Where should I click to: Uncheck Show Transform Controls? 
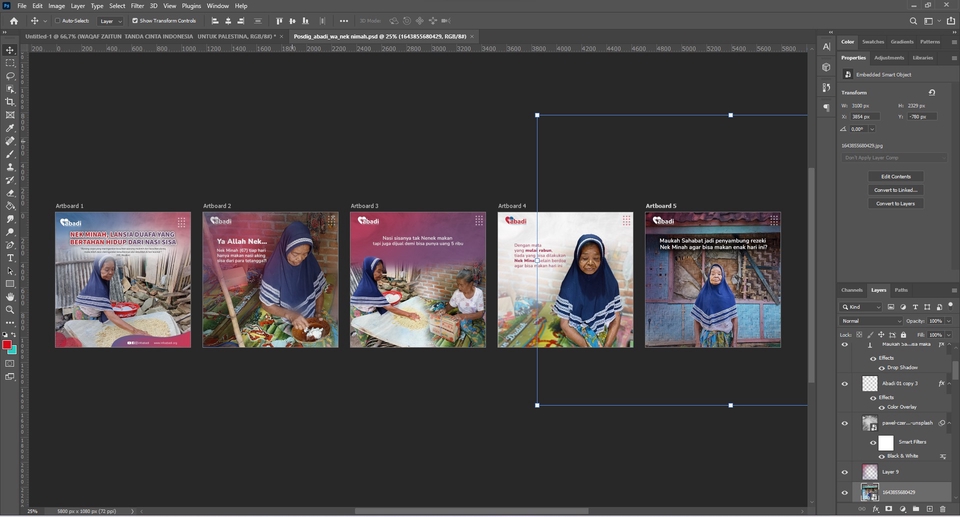point(135,21)
